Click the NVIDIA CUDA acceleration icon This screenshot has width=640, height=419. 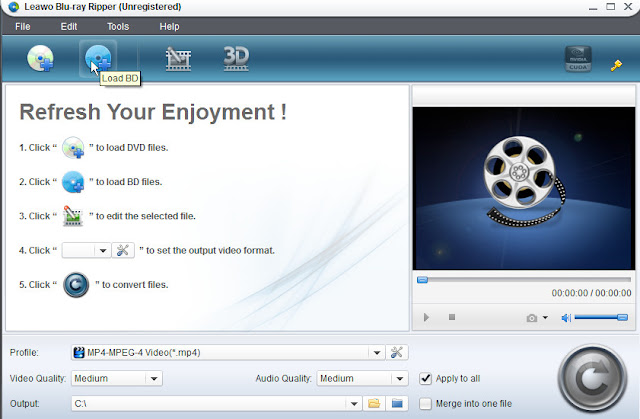pos(578,59)
